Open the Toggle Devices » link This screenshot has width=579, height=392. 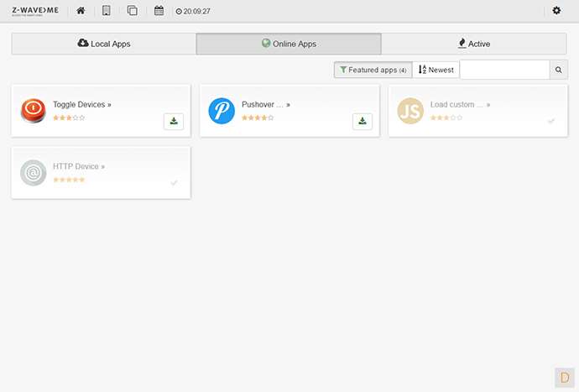point(82,105)
